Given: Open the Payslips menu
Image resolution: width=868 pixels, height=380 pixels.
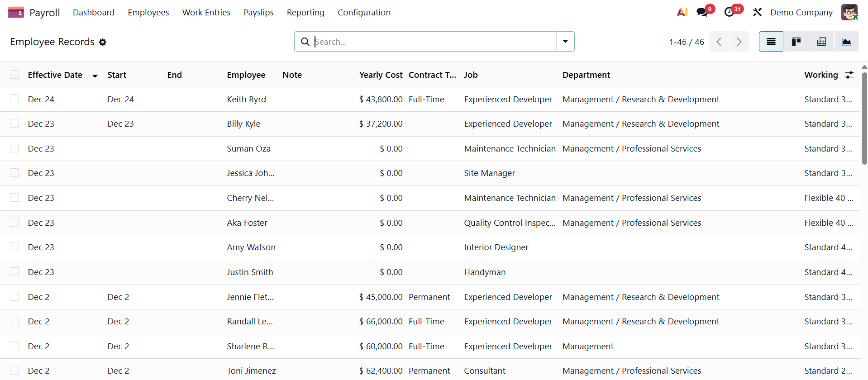Looking at the screenshot, I should [258, 12].
